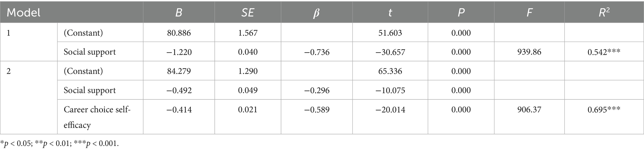
Task: Click the Model 1 Constant value 80.886
Action: point(179,33)
